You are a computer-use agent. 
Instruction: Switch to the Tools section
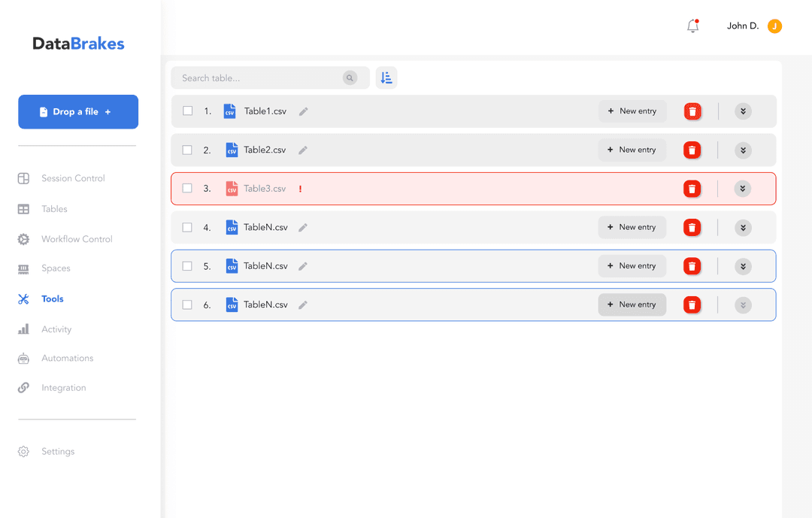pyautogui.click(x=24, y=298)
